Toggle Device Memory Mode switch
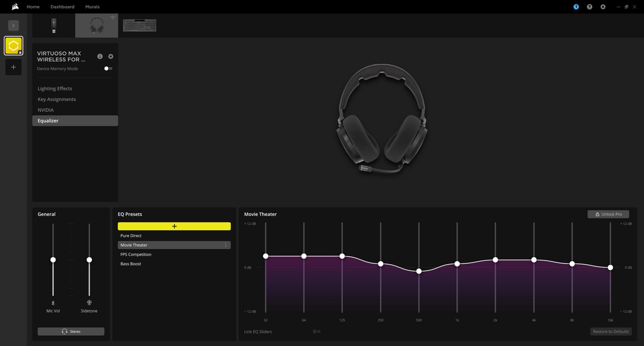644x346 pixels. [108, 69]
